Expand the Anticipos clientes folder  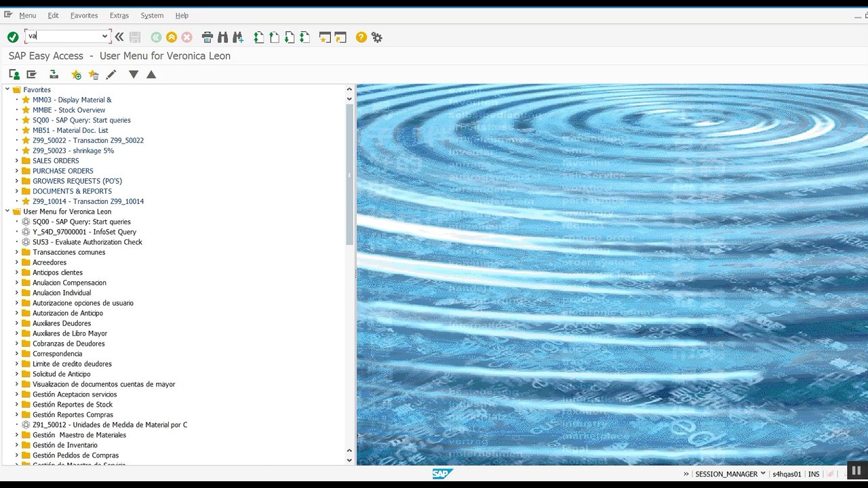coord(17,272)
